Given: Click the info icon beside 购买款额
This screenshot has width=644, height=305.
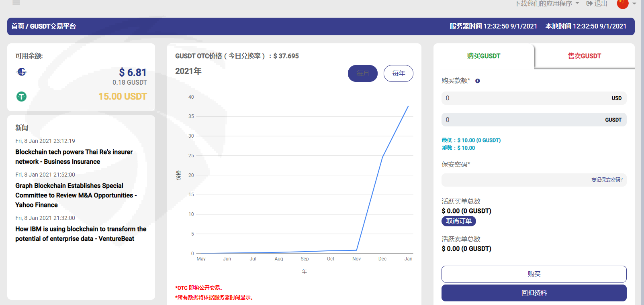Looking at the screenshot, I should (478, 81).
